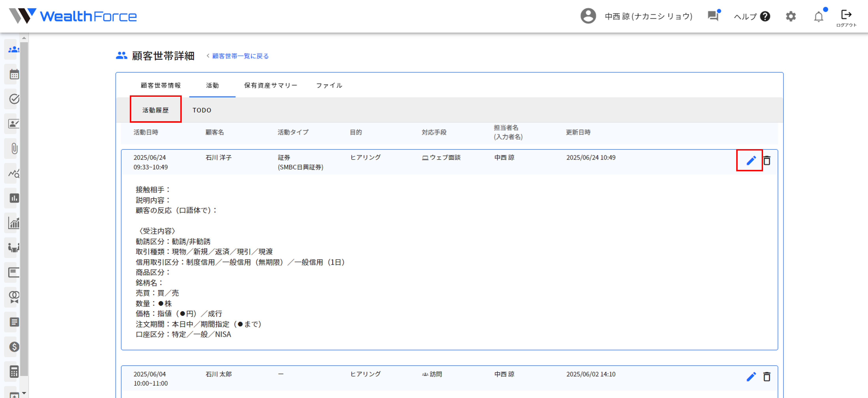
Task: Delete the 2025/06/04 activity with trash icon
Action: tap(767, 377)
